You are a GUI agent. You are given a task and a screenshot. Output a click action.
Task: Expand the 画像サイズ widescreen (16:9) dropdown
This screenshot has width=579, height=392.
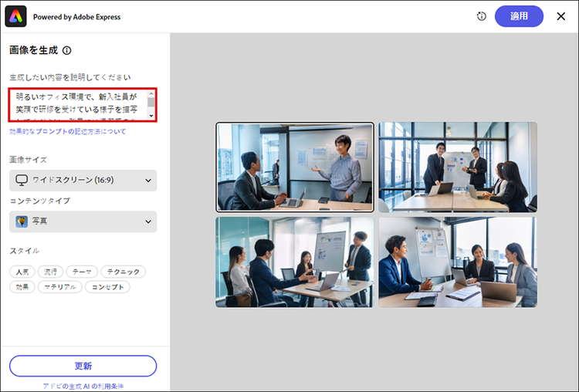(x=83, y=181)
